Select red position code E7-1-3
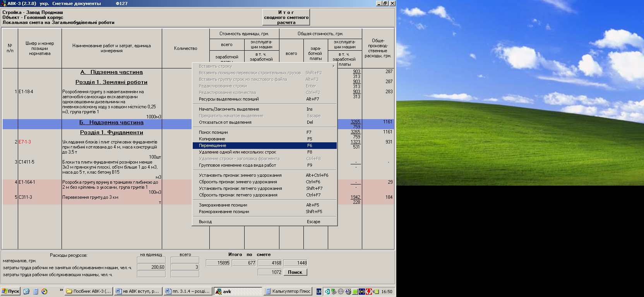The image size is (644, 297). point(25,142)
